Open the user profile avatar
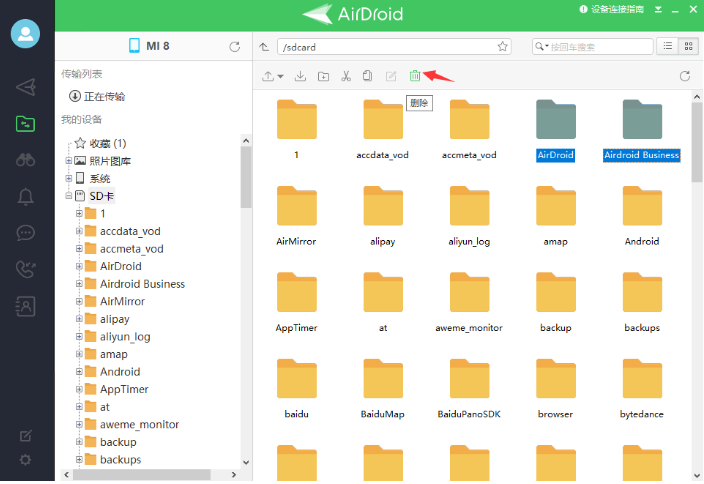The height and width of the screenshot is (484, 704). pyautogui.click(x=25, y=34)
